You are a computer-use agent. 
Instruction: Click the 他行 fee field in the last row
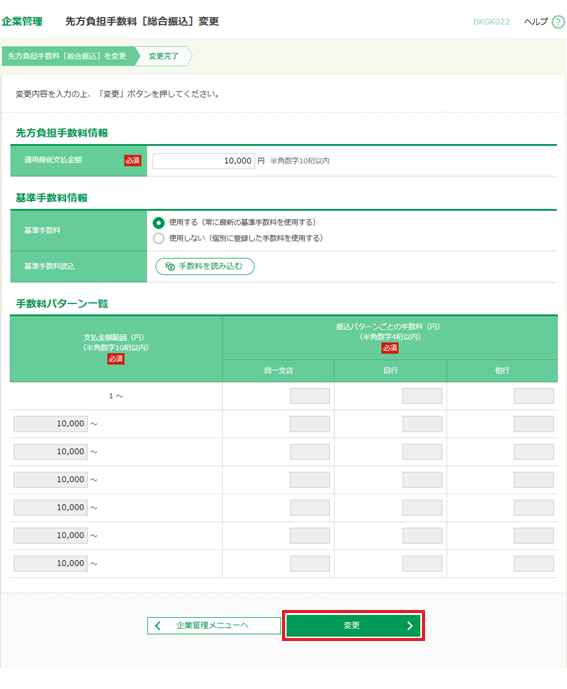(x=534, y=563)
